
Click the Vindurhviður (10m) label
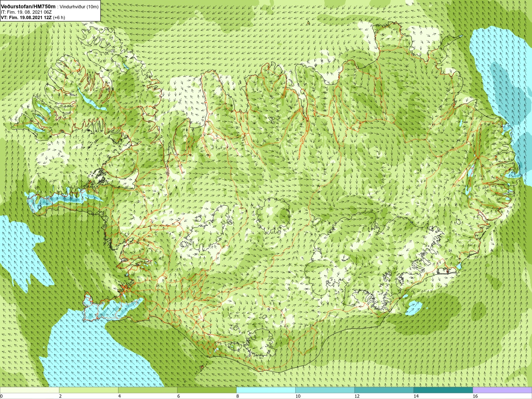(79, 7)
